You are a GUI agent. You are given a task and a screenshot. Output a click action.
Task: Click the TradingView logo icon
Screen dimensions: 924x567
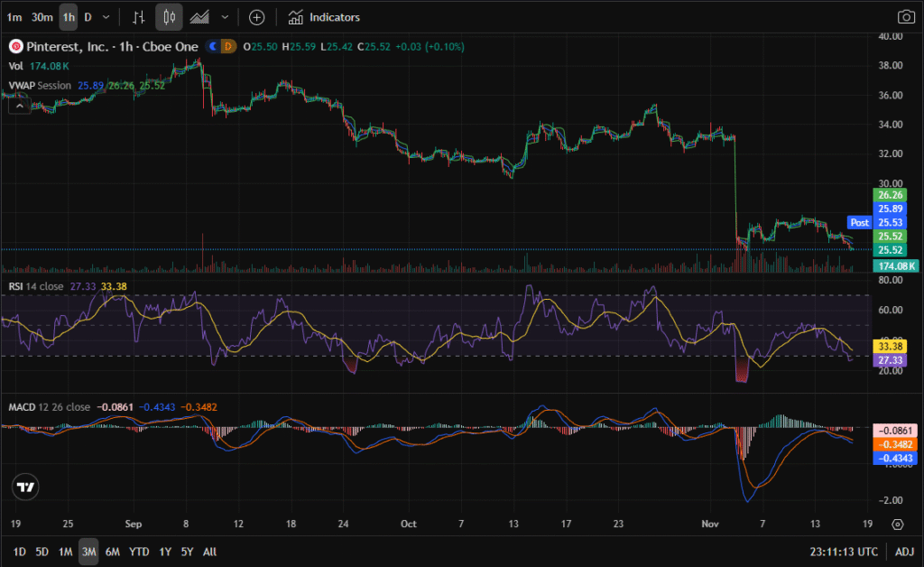pos(26,488)
